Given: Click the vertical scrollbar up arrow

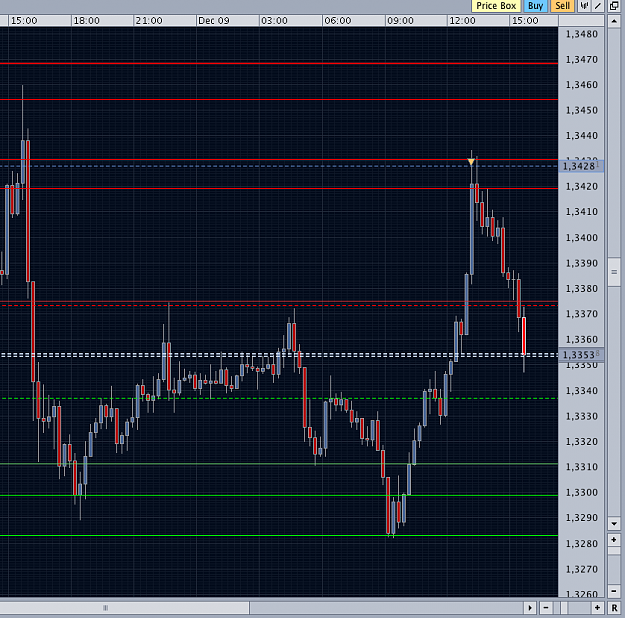Looking at the screenshot, I should [614, 21].
